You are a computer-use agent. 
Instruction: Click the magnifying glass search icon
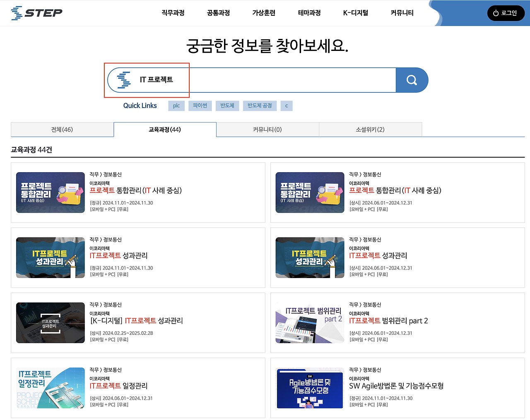(412, 80)
